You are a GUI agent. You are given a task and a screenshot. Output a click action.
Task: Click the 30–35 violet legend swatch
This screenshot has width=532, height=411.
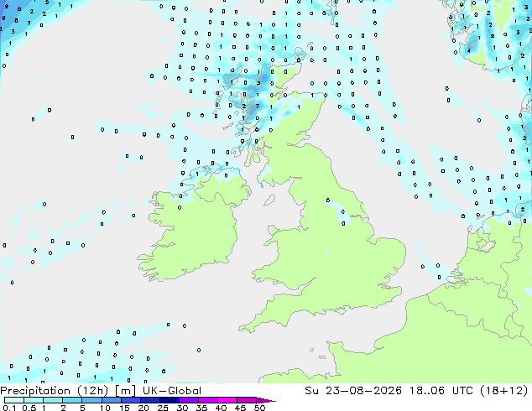189,400
